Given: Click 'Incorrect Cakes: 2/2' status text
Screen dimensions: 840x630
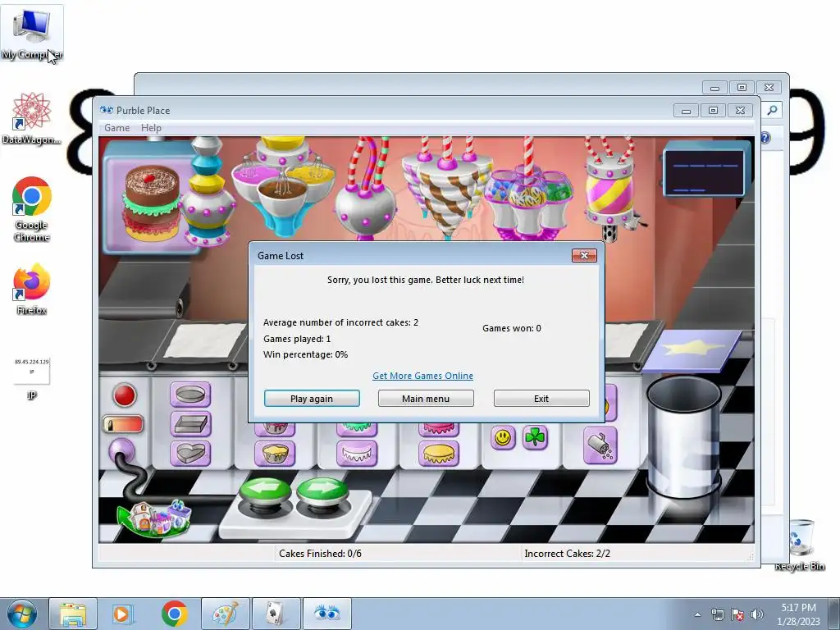Looking at the screenshot, I should (568, 554).
